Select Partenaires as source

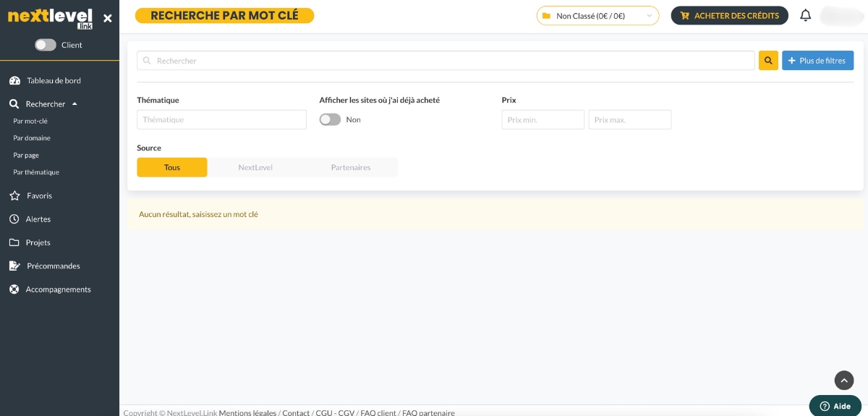[x=351, y=167]
